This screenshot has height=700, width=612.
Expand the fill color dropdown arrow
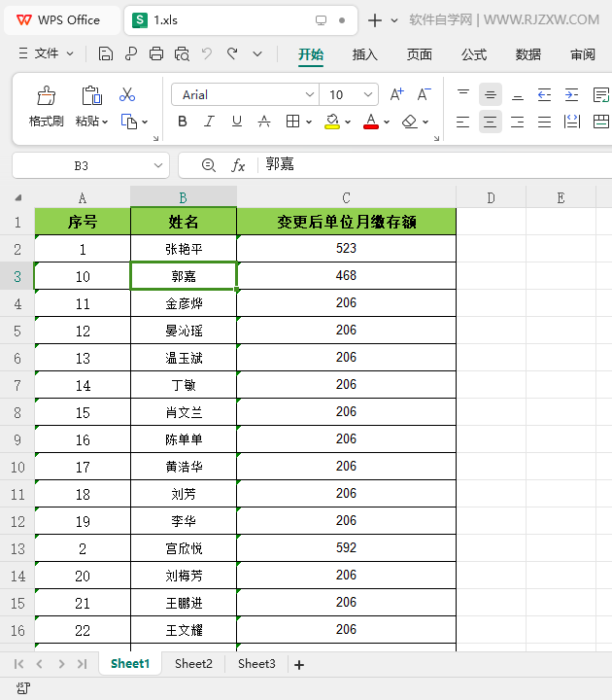pos(348,122)
